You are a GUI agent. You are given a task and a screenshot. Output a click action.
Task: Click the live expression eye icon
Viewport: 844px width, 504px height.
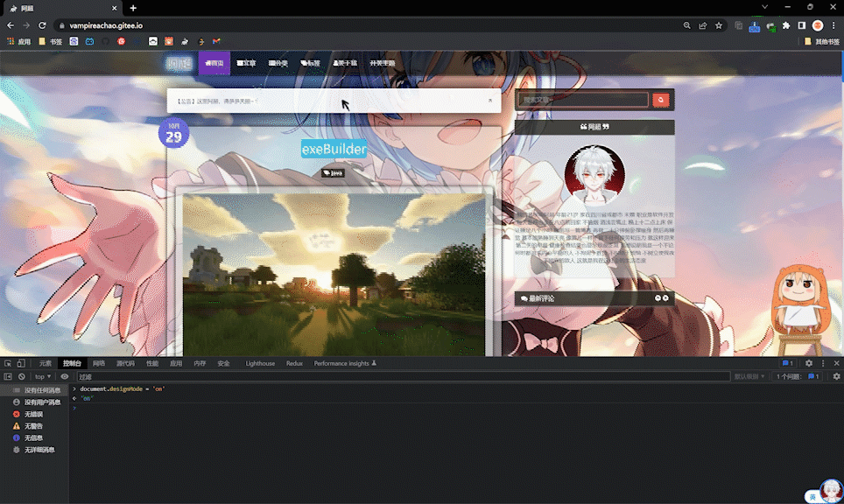tap(65, 376)
